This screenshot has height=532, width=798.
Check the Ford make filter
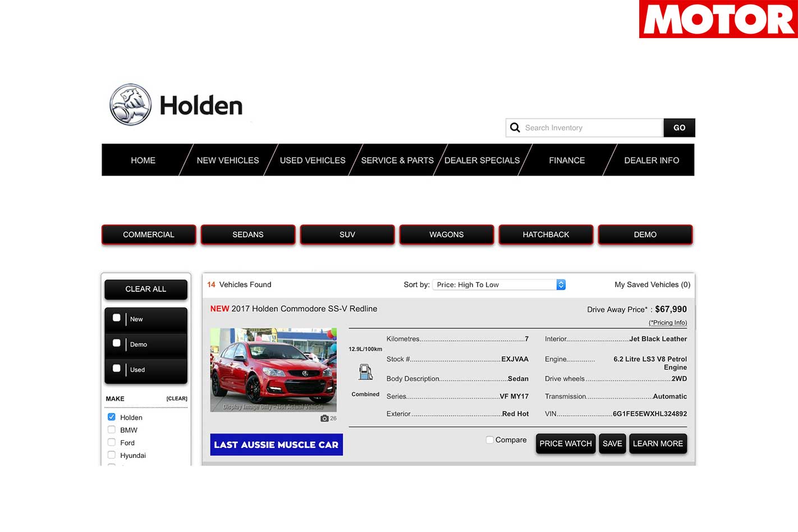pyautogui.click(x=112, y=442)
